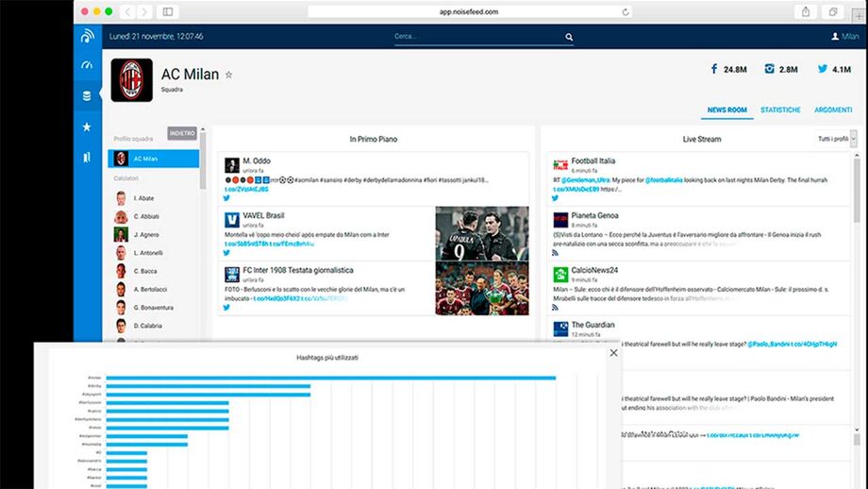Screen dimensions: 868x489
Task: Go forward with Safari forward arrow
Action: 144,11
